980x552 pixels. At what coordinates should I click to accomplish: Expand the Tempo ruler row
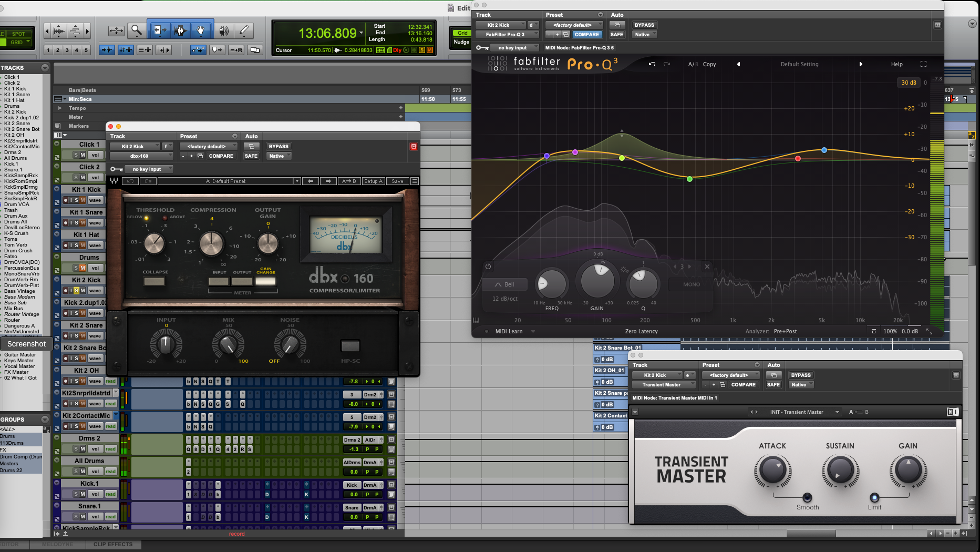coord(60,108)
